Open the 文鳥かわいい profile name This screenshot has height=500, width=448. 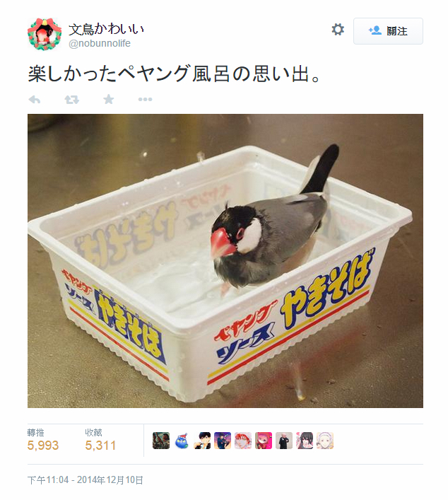[107, 29]
